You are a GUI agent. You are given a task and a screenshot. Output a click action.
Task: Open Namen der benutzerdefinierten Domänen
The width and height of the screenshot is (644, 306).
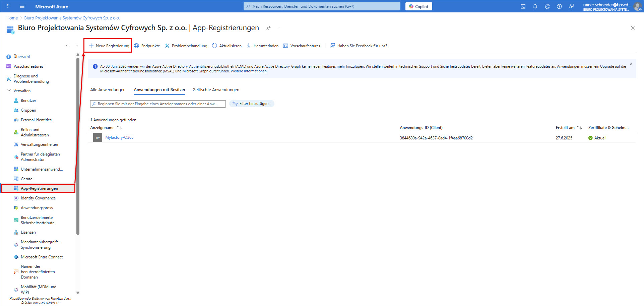pos(38,272)
